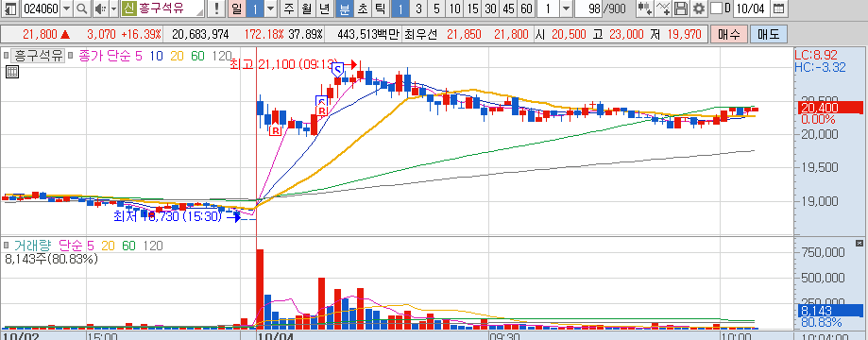Open the custom interval dropdown arrow

[x=566, y=8]
